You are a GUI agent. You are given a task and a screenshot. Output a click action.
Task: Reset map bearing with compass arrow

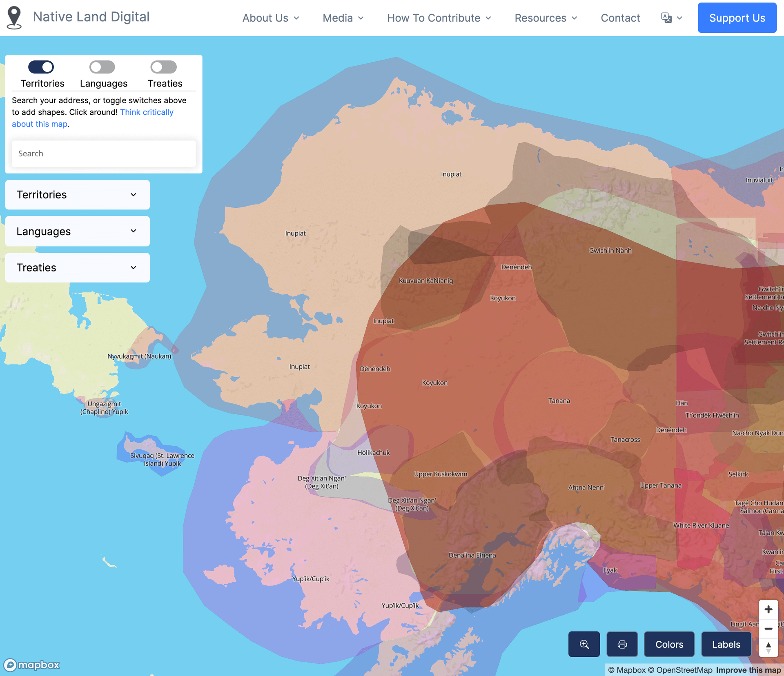click(x=768, y=647)
